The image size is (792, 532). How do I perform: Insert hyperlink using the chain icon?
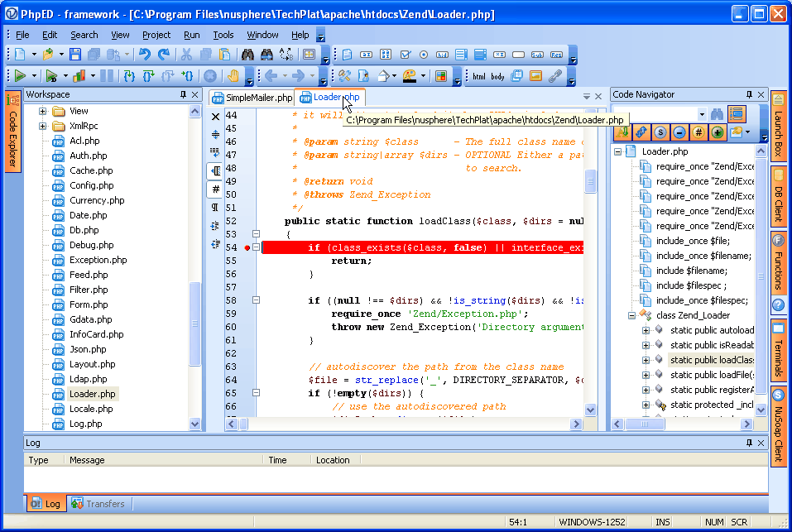[555, 76]
